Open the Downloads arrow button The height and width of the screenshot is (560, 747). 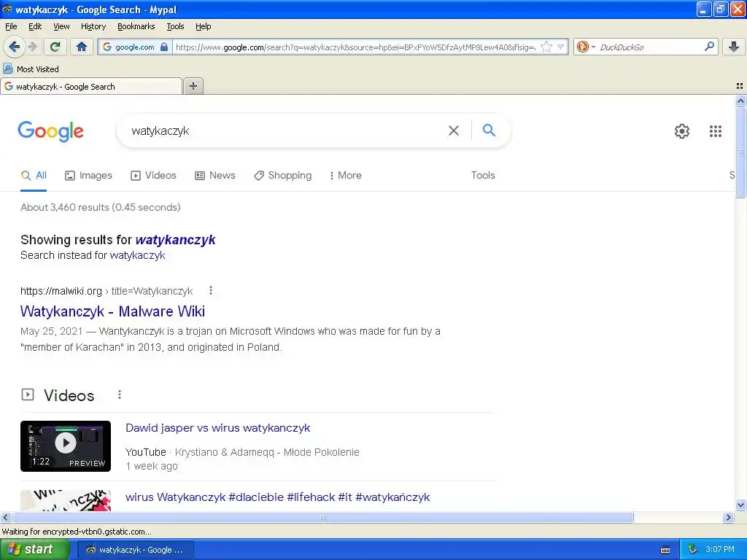[x=734, y=47]
